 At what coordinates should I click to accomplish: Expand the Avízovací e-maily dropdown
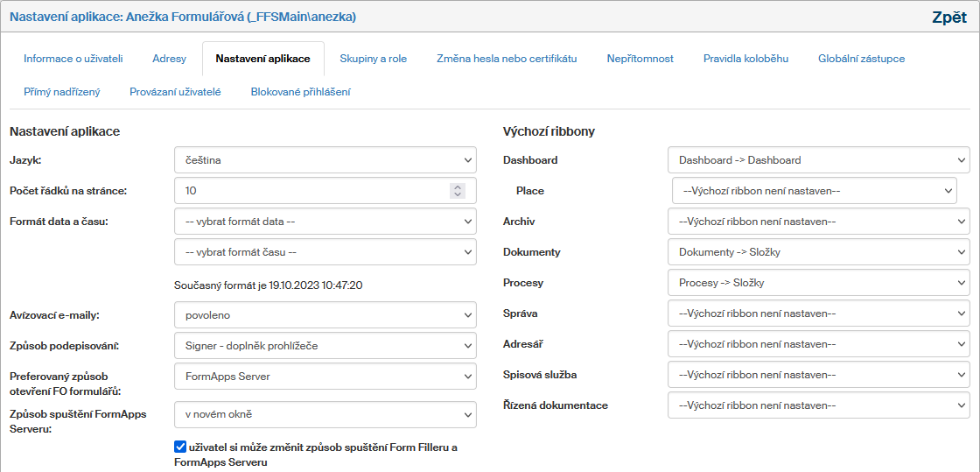coord(325,314)
